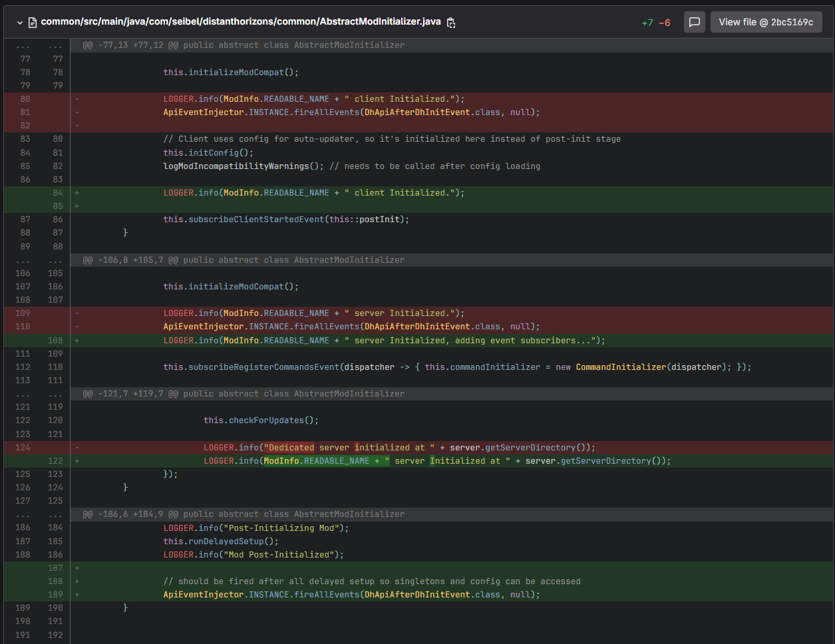Click old line number 89
Viewport: 835px width, 644px height.
(25, 246)
